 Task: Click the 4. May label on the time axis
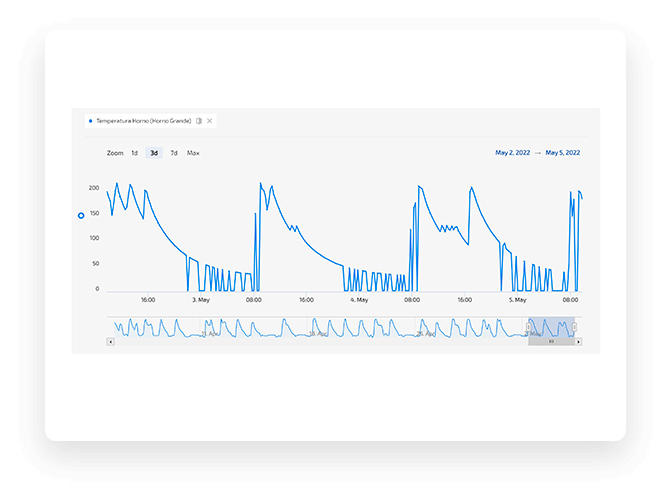(x=359, y=300)
